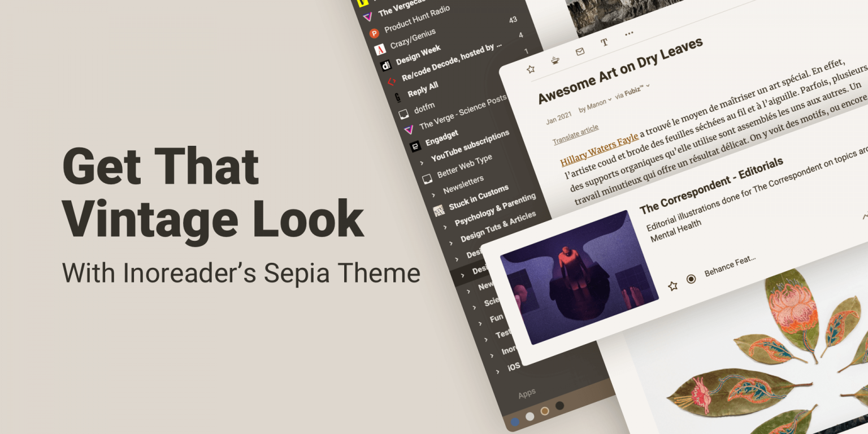Enable the sepia theme swatch
This screenshot has height=434, width=868.
pos(544,412)
